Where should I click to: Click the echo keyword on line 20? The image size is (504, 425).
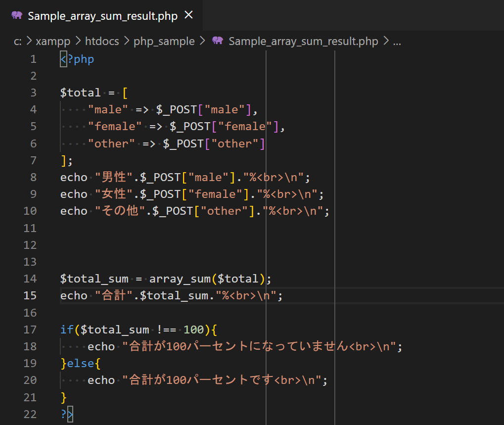(x=101, y=380)
